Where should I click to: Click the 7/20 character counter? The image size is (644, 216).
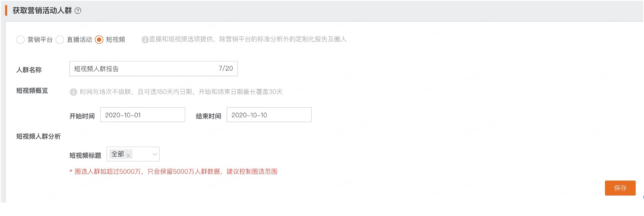coord(226,69)
